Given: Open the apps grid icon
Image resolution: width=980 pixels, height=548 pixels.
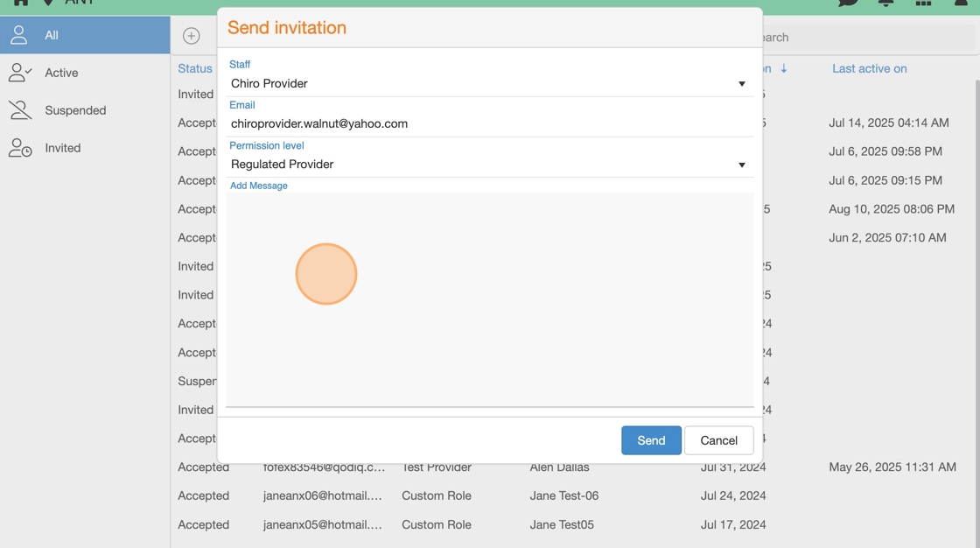Looking at the screenshot, I should pos(923,3).
